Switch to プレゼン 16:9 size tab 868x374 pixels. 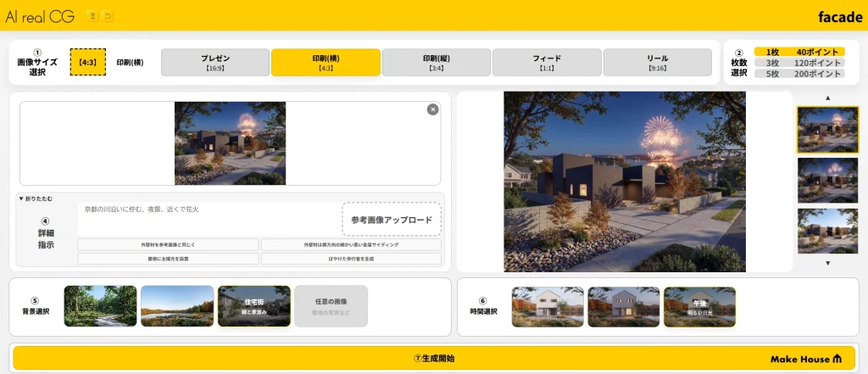[x=215, y=62]
